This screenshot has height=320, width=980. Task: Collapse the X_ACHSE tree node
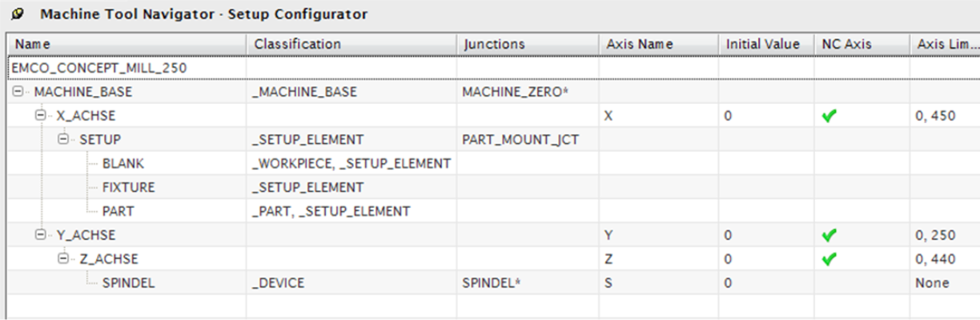click(41, 116)
